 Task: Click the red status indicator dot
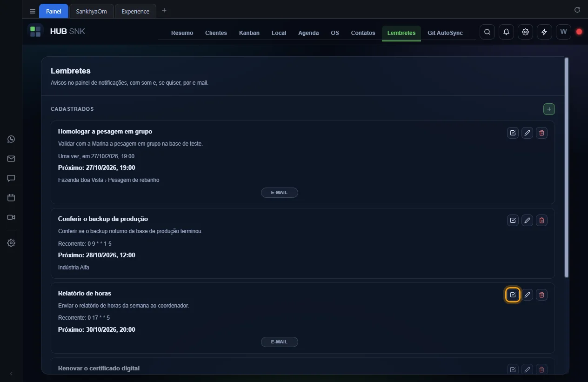[x=579, y=32]
